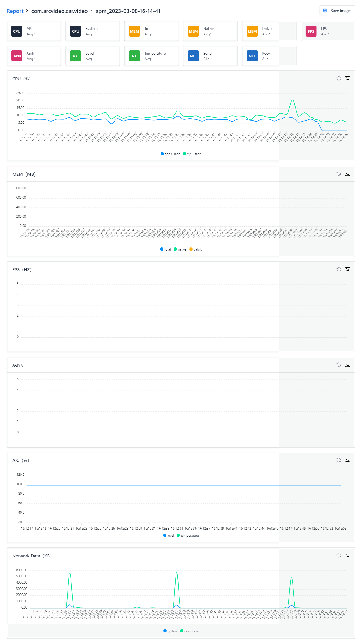Toggle dalvik series in MEM legend
The image size is (362, 644).
pos(196,249)
